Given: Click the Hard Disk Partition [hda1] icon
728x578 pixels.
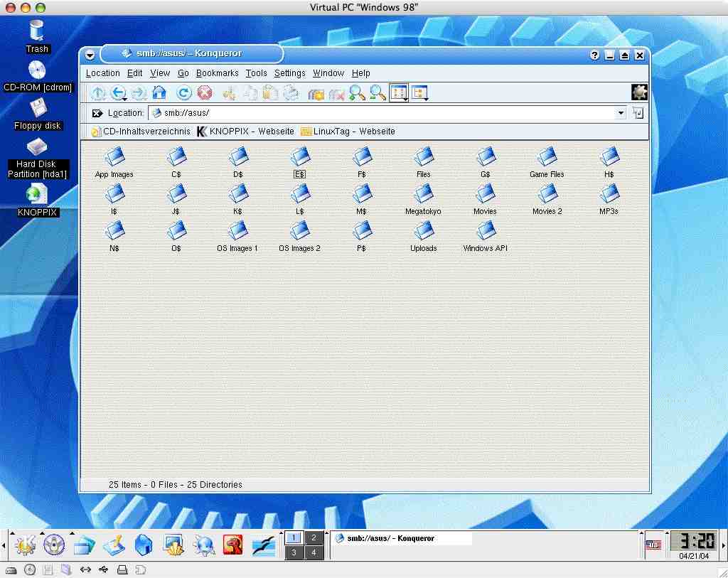Looking at the screenshot, I should 37,159.
